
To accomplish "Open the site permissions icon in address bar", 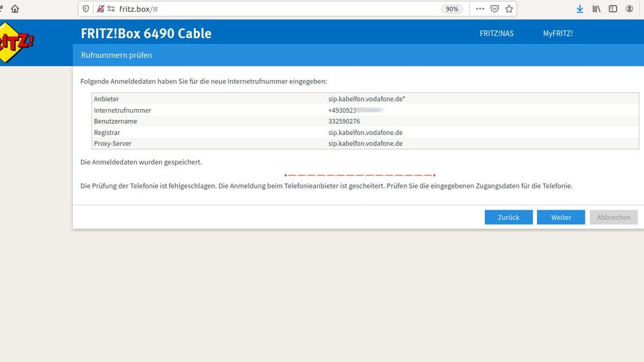I will [x=111, y=8].
